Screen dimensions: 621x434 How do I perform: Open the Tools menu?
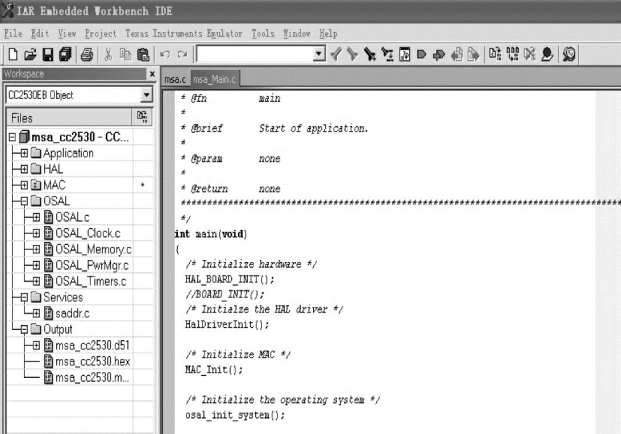[x=263, y=33]
